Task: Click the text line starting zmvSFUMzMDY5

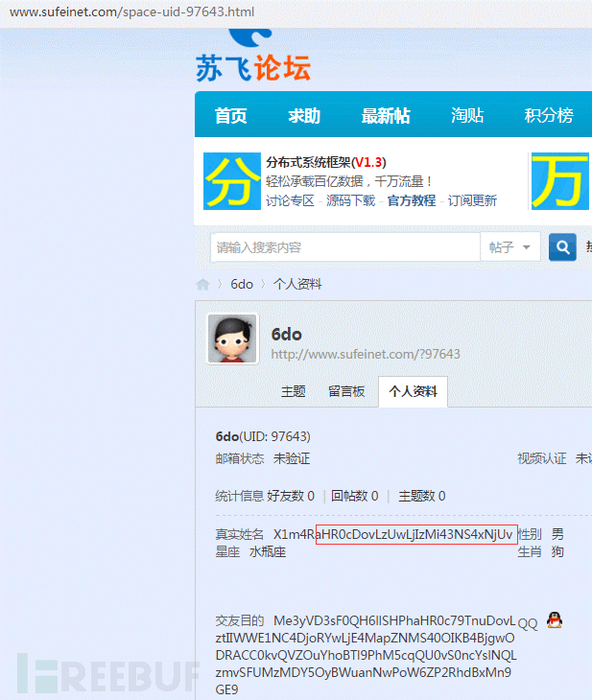Action: (x=364, y=672)
